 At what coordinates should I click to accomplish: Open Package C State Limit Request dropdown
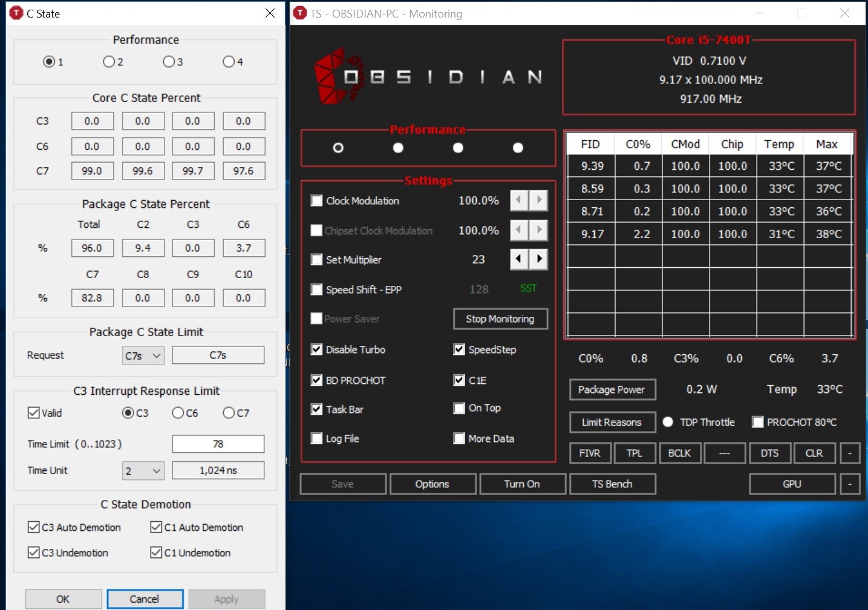[x=143, y=355]
